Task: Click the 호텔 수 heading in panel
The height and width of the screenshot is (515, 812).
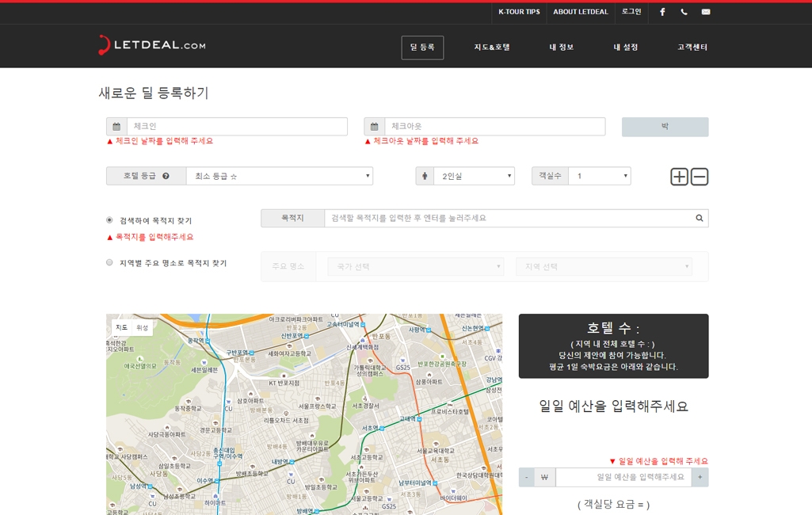Action: (613, 328)
